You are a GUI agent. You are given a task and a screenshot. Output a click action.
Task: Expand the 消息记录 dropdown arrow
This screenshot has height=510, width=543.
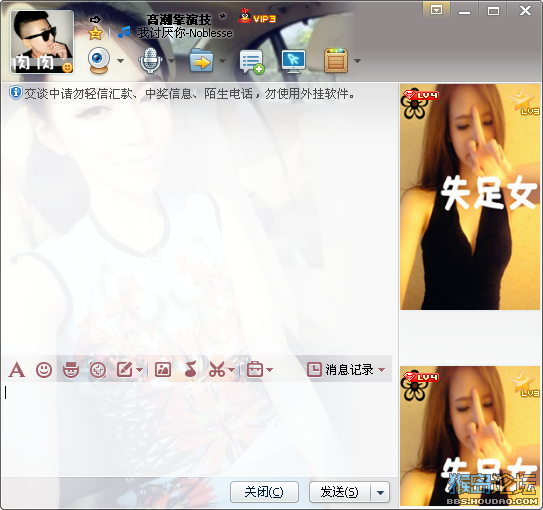381,370
